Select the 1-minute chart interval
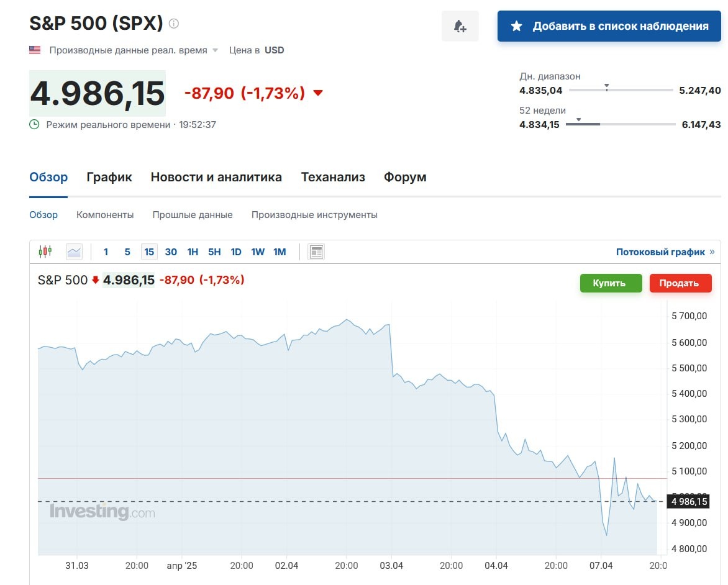728x585 pixels. [x=106, y=252]
